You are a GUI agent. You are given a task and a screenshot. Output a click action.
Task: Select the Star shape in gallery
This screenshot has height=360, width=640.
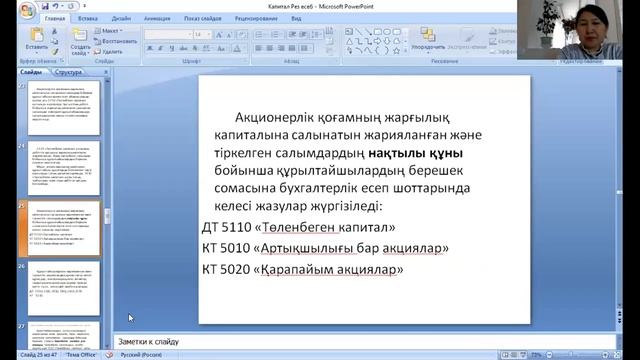pos(396,51)
